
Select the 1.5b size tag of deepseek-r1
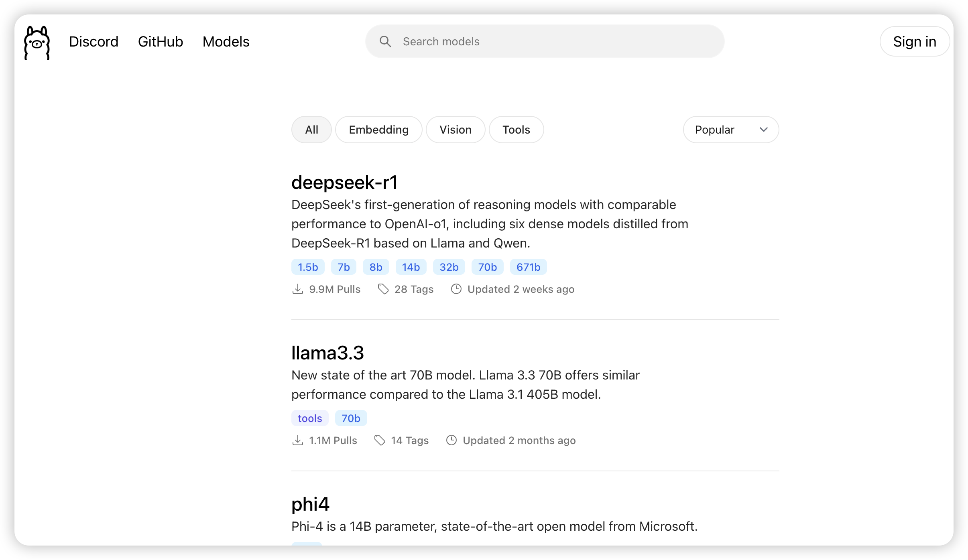pos(308,267)
